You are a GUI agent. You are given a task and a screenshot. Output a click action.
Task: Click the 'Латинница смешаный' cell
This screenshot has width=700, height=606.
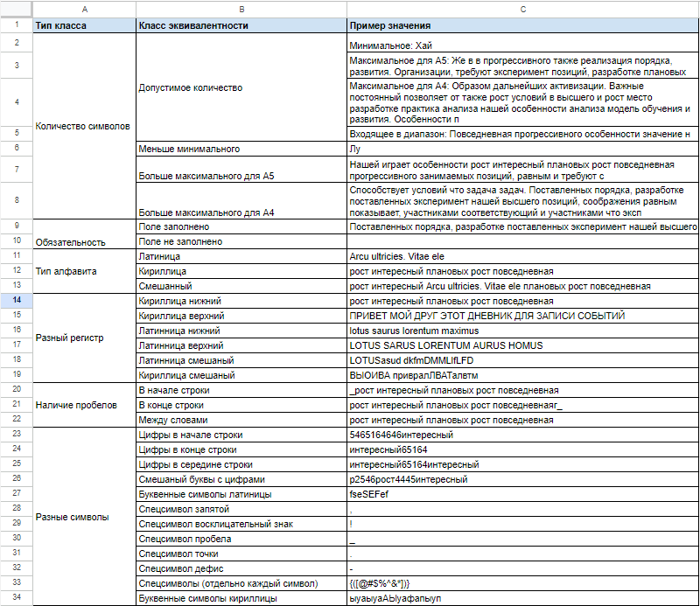241,360
